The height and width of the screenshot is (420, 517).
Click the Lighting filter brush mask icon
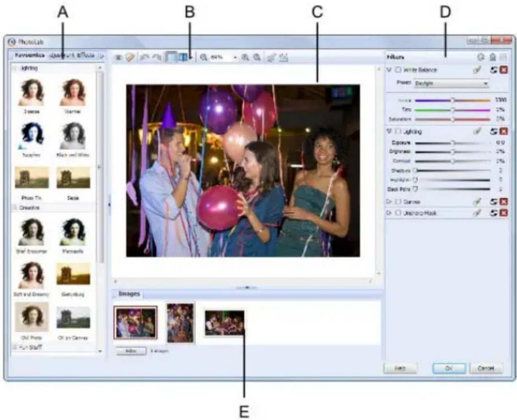pyautogui.click(x=477, y=132)
